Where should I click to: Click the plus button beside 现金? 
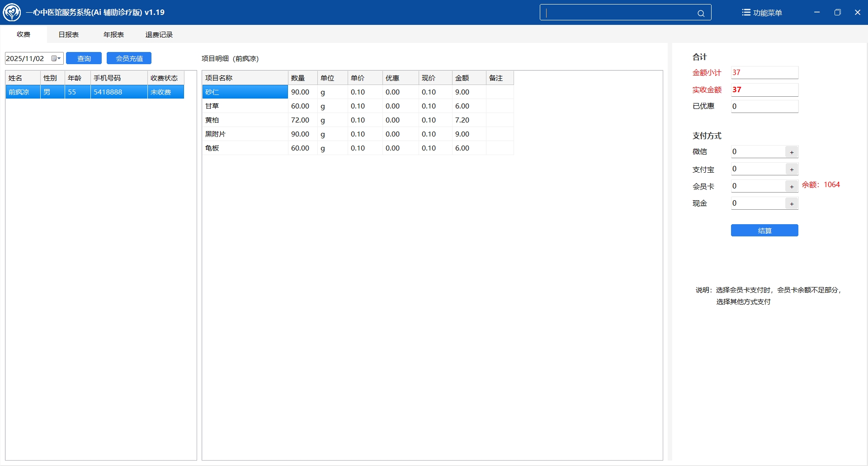pos(792,204)
